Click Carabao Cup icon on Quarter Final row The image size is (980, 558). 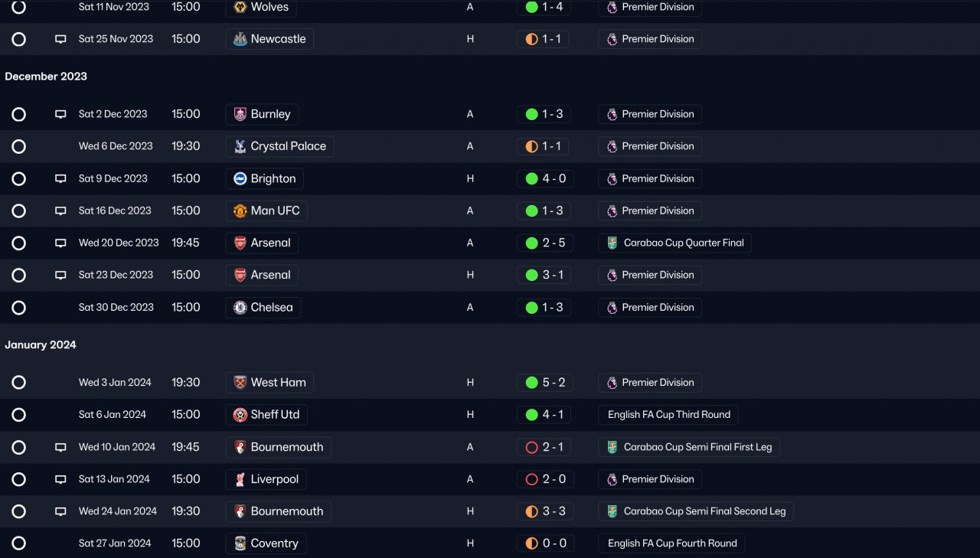pyautogui.click(x=612, y=243)
